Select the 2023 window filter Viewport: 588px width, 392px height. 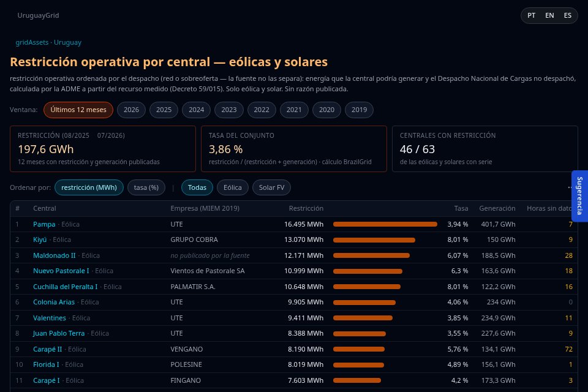click(228, 110)
